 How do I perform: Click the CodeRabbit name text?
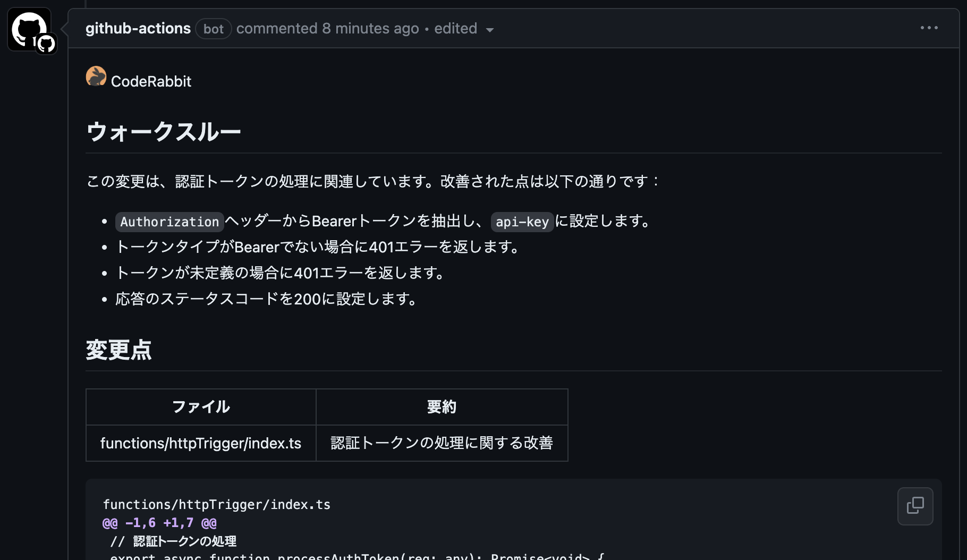151,81
